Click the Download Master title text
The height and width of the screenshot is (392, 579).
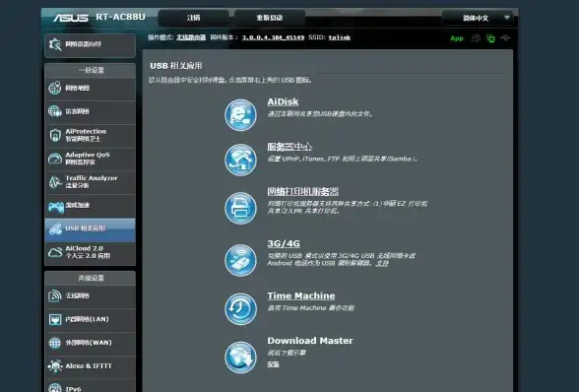tap(310, 341)
